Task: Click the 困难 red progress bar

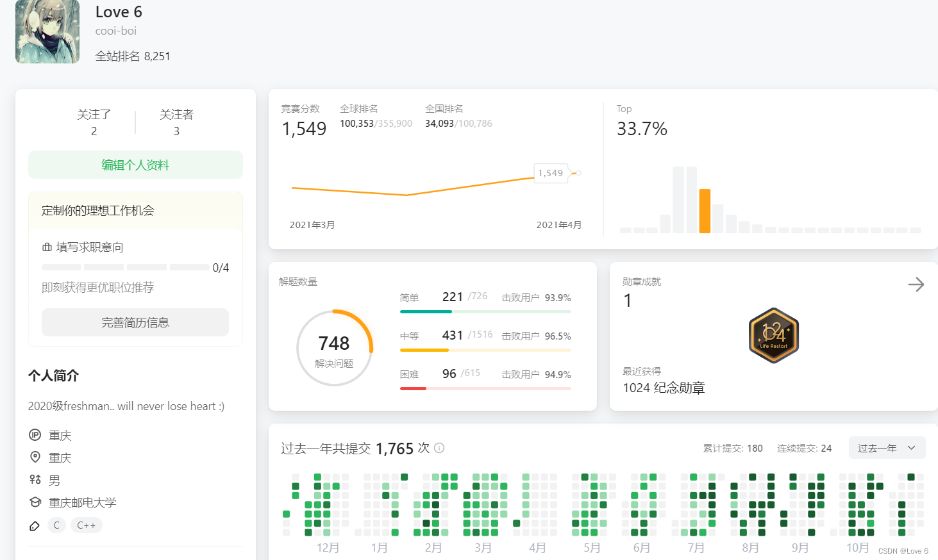Action: coord(485,388)
